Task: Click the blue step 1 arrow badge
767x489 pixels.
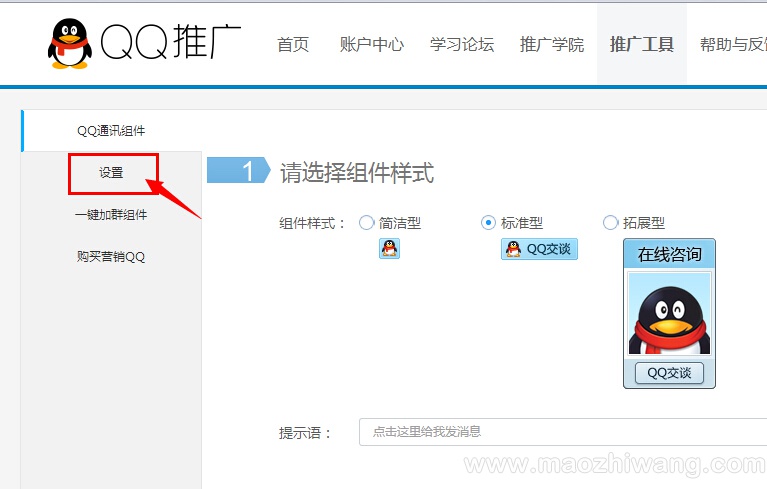Action: tap(238, 171)
